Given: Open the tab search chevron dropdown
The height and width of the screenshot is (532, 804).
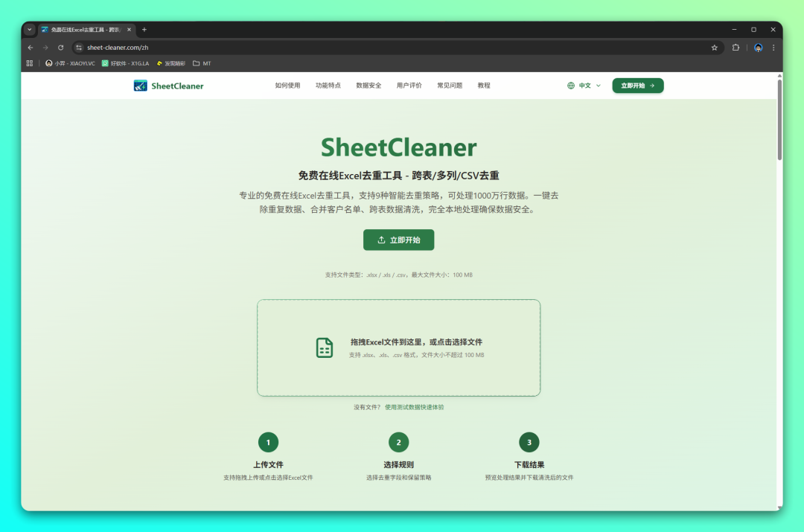Looking at the screenshot, I should pyautogui.click(x=29, y=30).
